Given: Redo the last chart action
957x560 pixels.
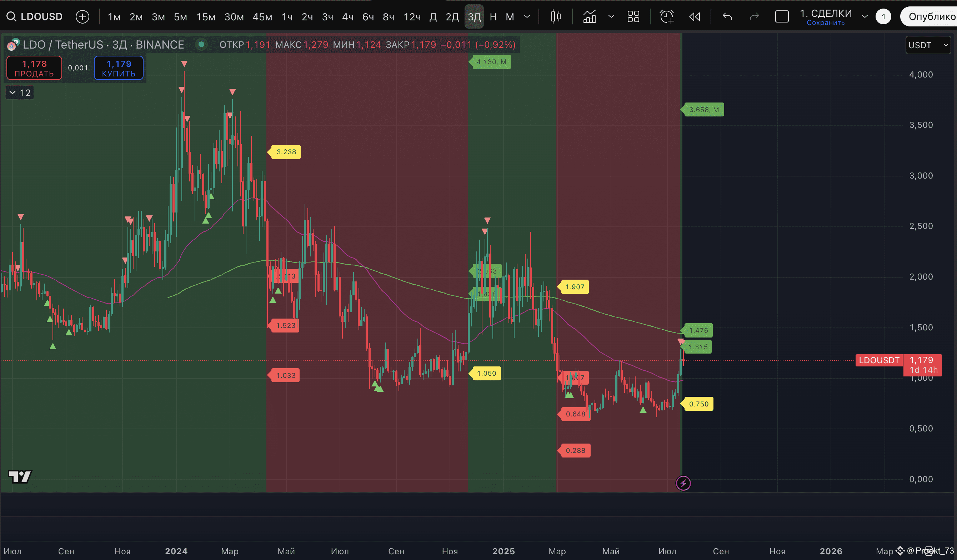Looking at the screenshot, I should tap(754, 17).
